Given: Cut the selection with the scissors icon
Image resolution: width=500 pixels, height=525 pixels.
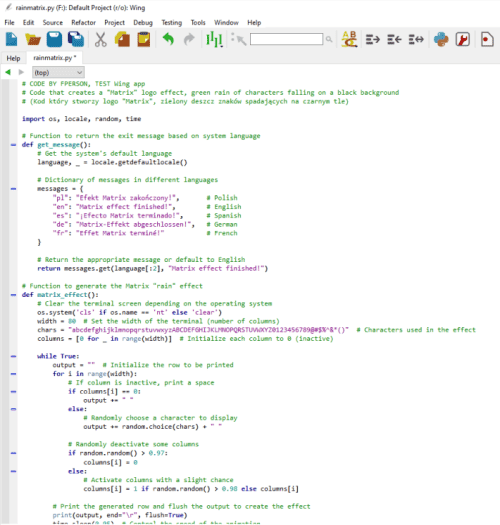Looking at the screenshot, I should point(100,40).
